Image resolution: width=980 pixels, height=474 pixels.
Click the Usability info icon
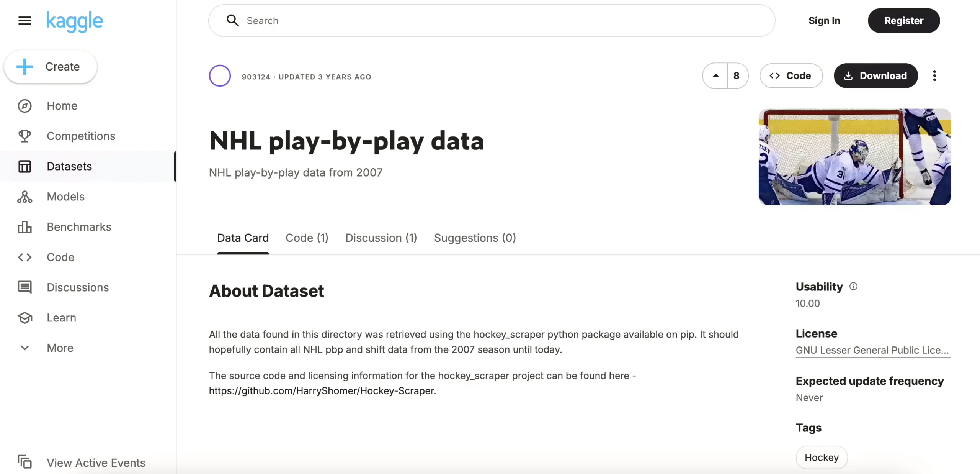(x=853, y=286)
